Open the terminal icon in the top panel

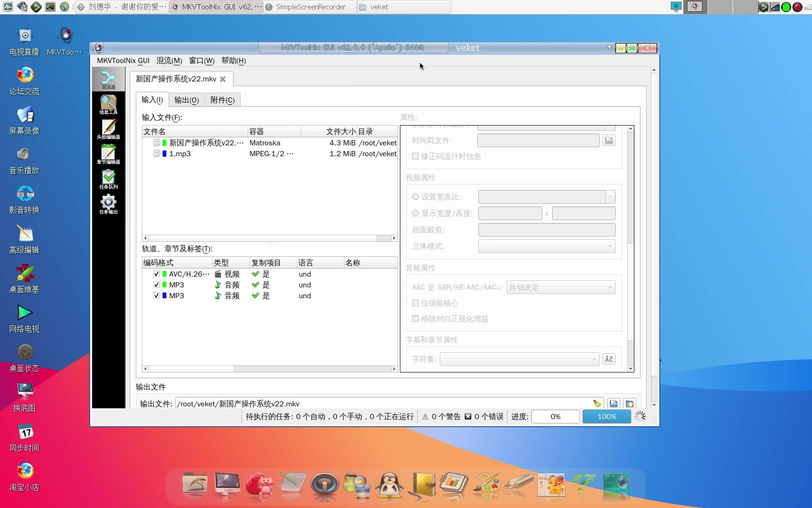click(50, 7)
